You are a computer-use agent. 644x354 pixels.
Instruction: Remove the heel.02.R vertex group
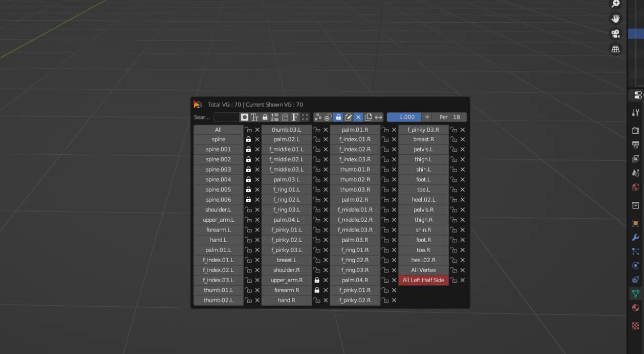pyautogui.click(x=463, y=260)
